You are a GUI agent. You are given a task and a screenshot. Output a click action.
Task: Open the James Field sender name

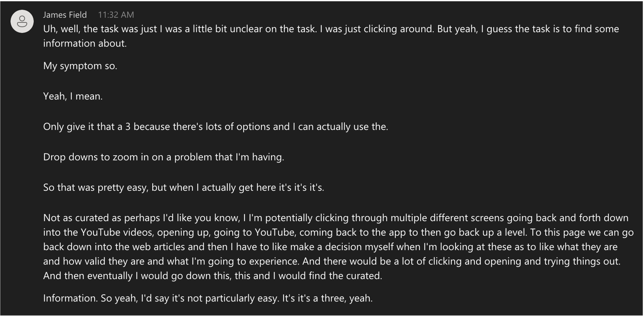pyautogui.click(x=65, y=15)
